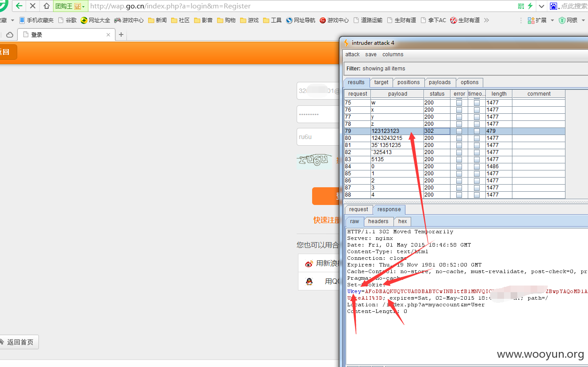Open the 网址大全 bookmark
Image resolution: width=588 pixels, height=367 pixels.
click(95, 20)
